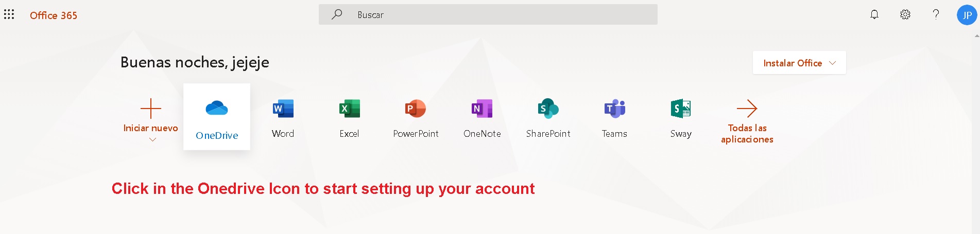Click the help question mark icon
This screenshot has width=980, height=234.
point(936,14)
